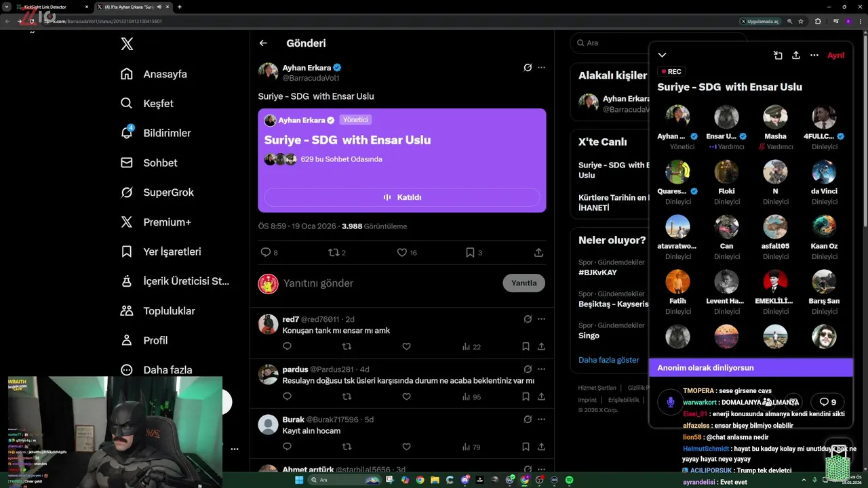
Task: Open Spotify from taskbar
Action: (x=569, y=480)
